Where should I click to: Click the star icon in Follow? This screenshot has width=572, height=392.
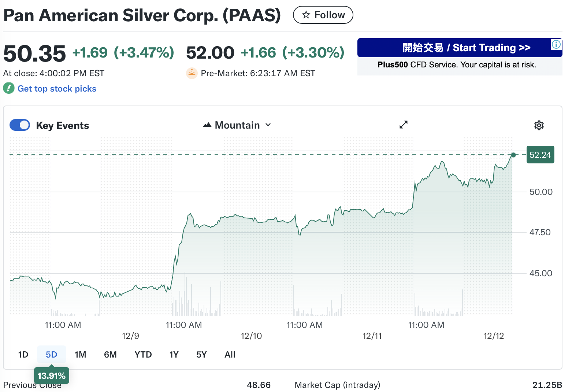click(x=306, y=15)
